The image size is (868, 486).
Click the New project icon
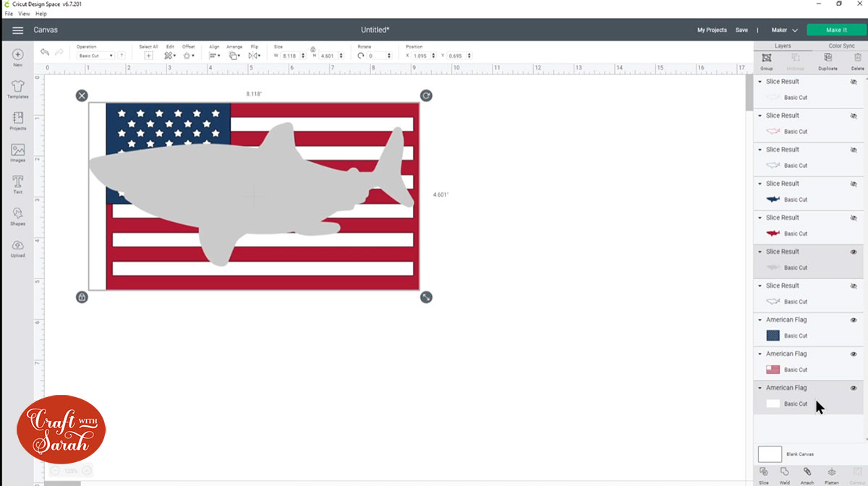[17, 55]
